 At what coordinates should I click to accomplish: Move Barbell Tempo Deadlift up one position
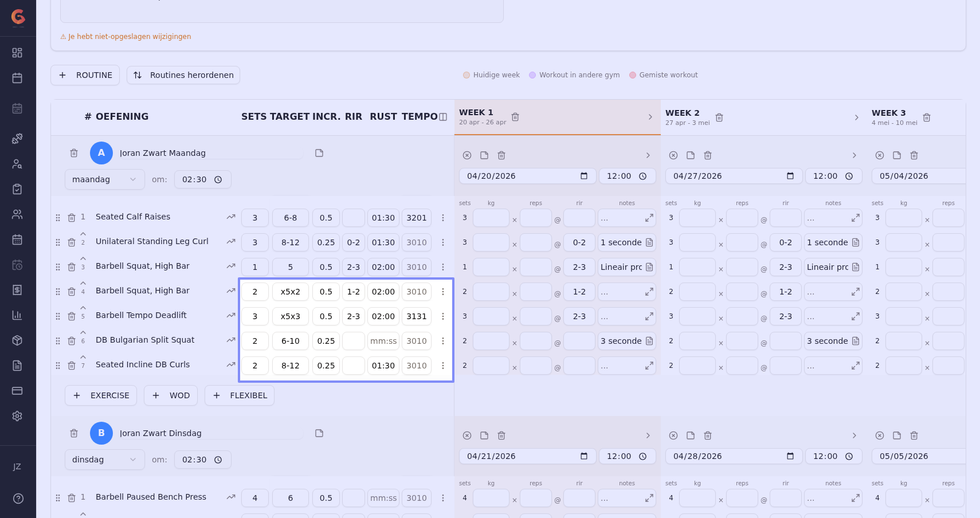pyautogui.click(x=83, y=308)
